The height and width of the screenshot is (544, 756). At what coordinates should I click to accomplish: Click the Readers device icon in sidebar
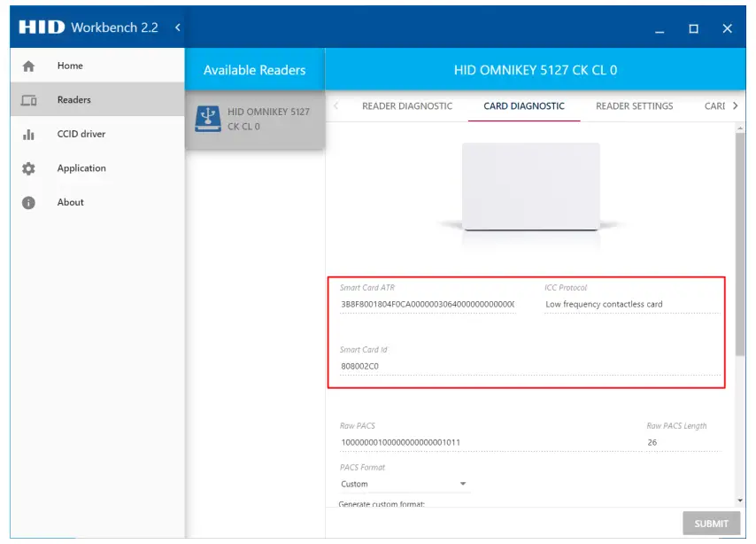[x=28, y=100]
